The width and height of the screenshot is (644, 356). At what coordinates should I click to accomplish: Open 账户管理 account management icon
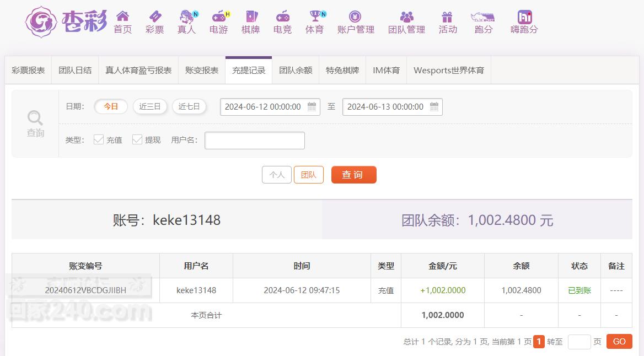356,17
